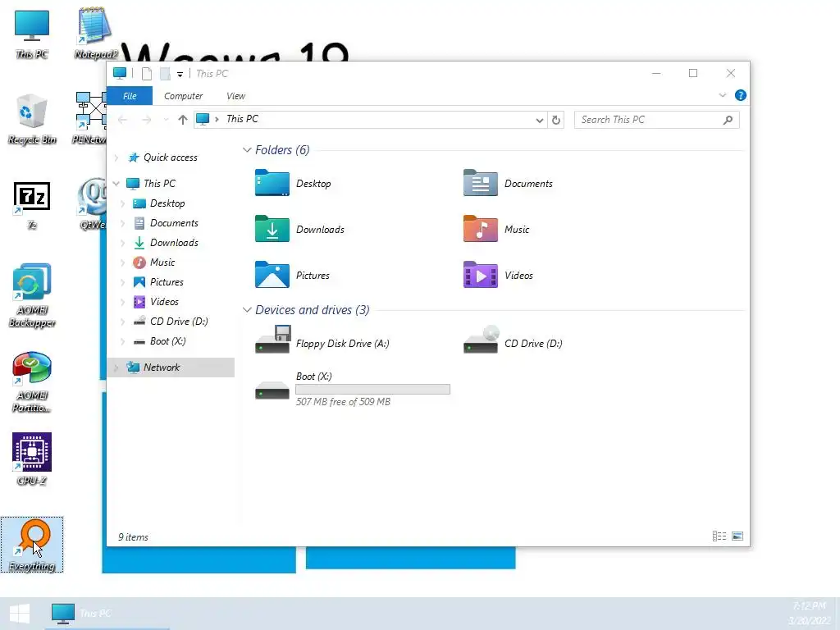Click the Search This PC field
Image resolution: width=840 pixels, height=630 pixels.
point(657,120)
